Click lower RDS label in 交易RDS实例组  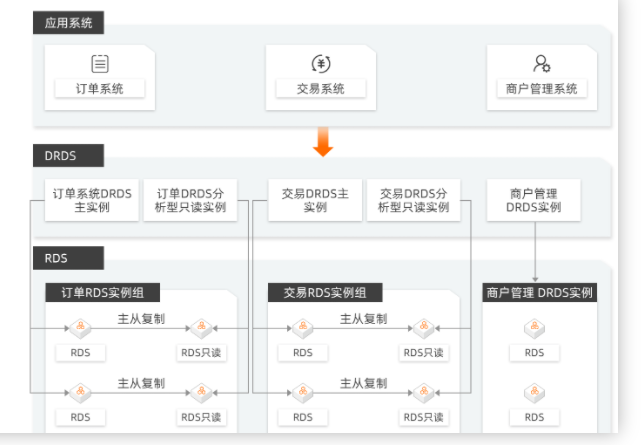coord(303,417)
